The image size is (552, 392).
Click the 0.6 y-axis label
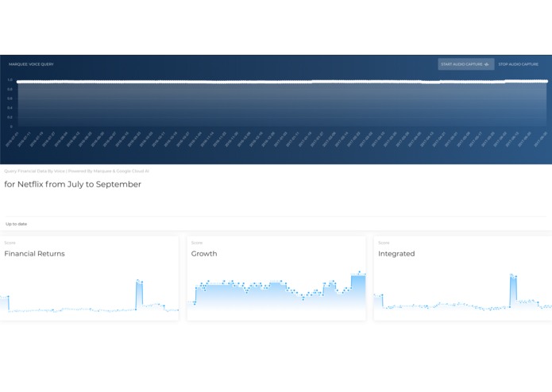point(10,98)
